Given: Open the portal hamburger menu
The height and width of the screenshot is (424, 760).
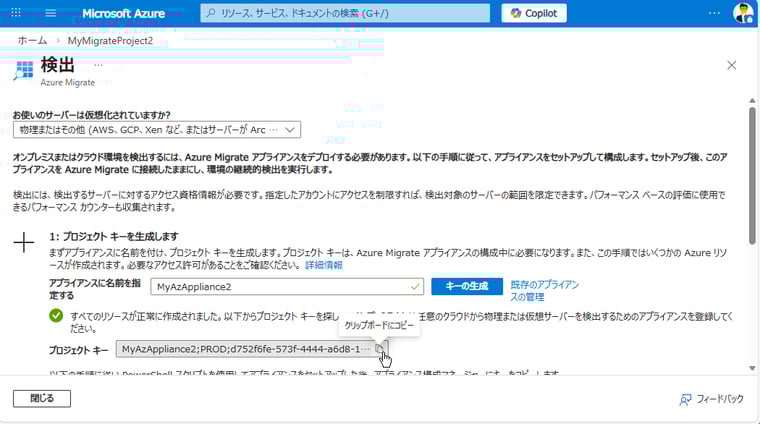Looking at the screenshot, I should 50,13.
